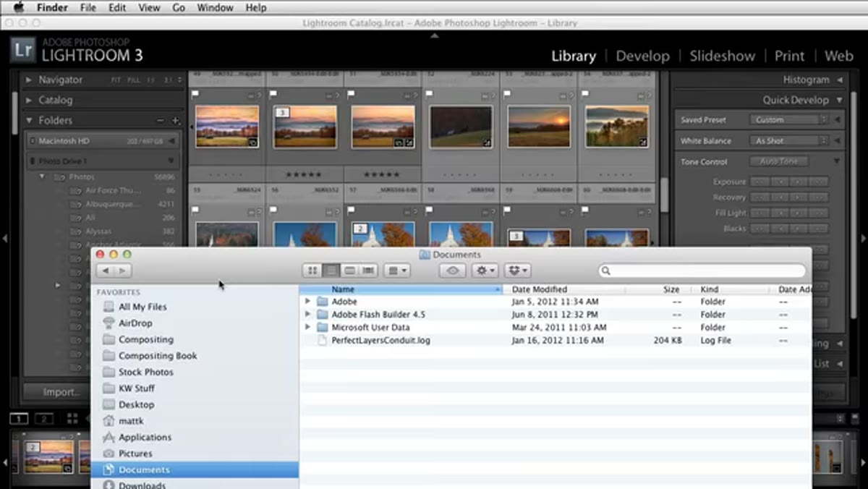Open Saved Preset Custom dropdown
Image resolution: width=868 pixels, height=489 pixels.
788,120
